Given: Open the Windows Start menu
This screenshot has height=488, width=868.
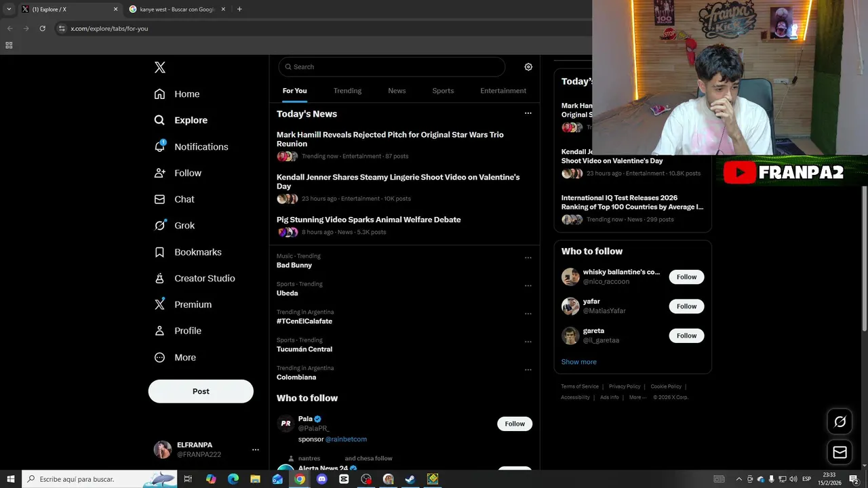Looking at the screenshot, I should point(11,479).
